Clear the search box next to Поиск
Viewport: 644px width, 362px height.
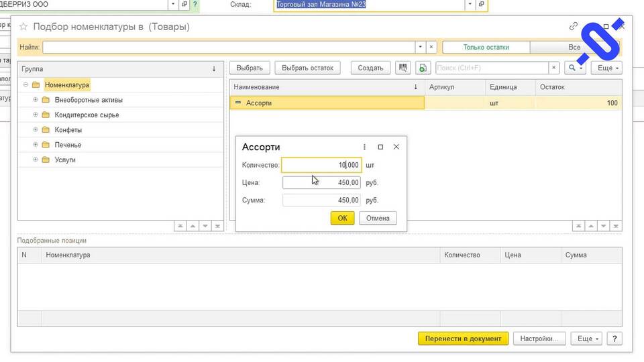click(553, 68)
